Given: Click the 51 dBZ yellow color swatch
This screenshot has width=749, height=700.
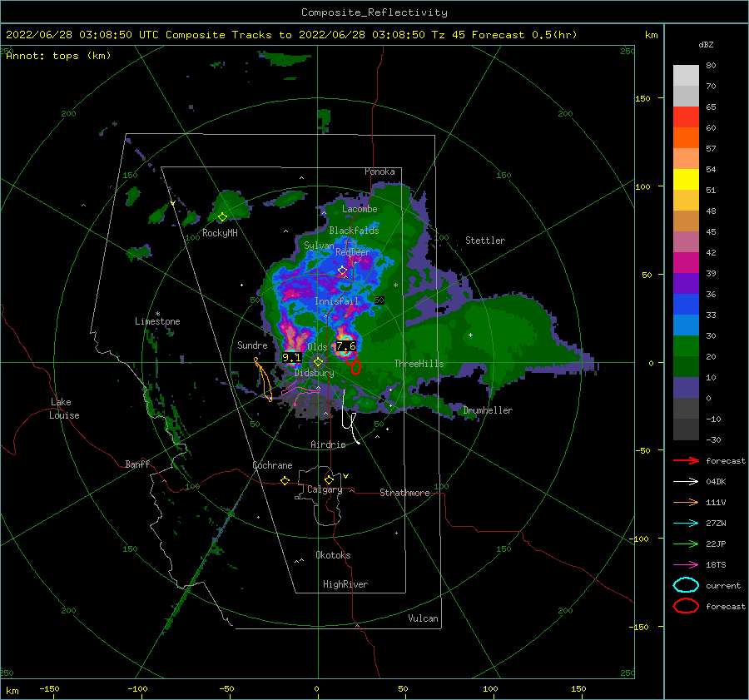Looking at the screenshot, I should [x=686, y=180].
